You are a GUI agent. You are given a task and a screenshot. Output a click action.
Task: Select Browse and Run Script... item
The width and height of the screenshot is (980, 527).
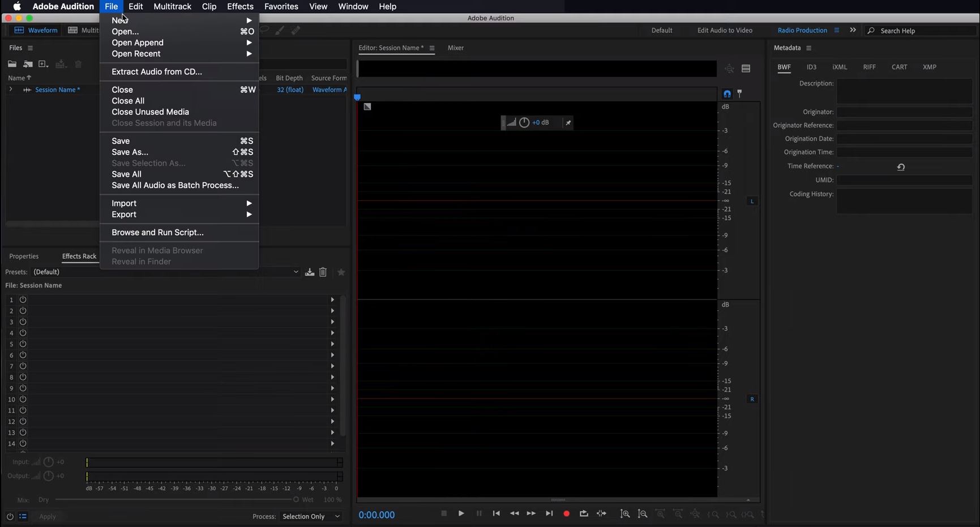point(179,233)
